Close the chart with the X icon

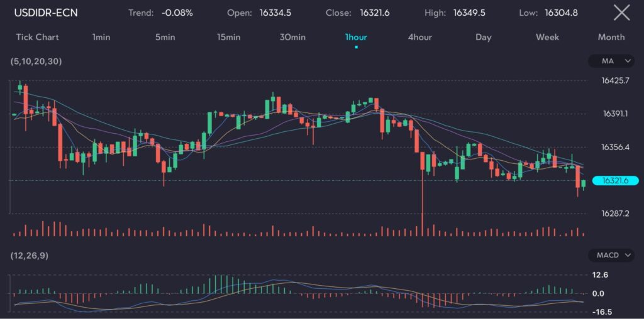coord(621,13)
